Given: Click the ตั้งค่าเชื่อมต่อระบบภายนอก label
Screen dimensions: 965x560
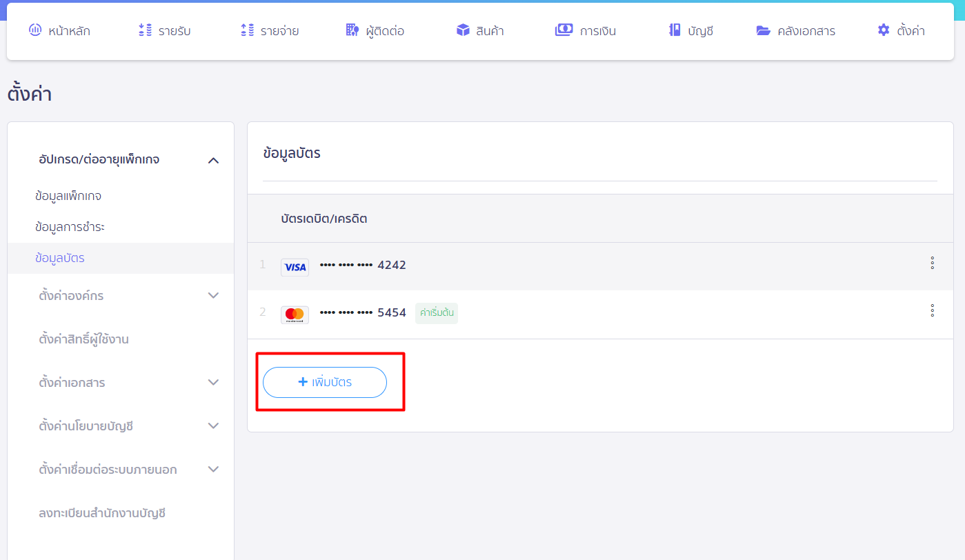Looking at the screenshot, I should [108, 470].
